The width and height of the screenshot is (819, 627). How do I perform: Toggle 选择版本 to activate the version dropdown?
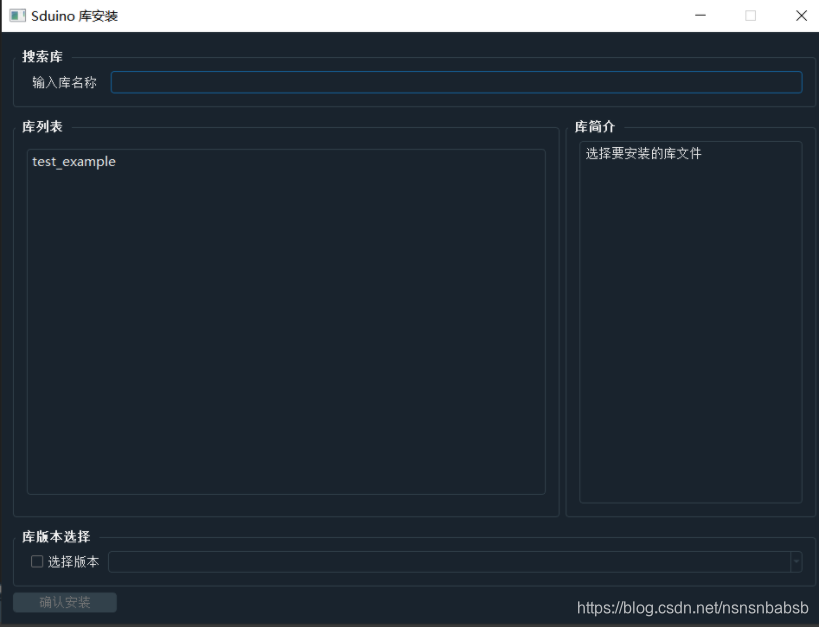pyautogui.click(x=36, y=561)
